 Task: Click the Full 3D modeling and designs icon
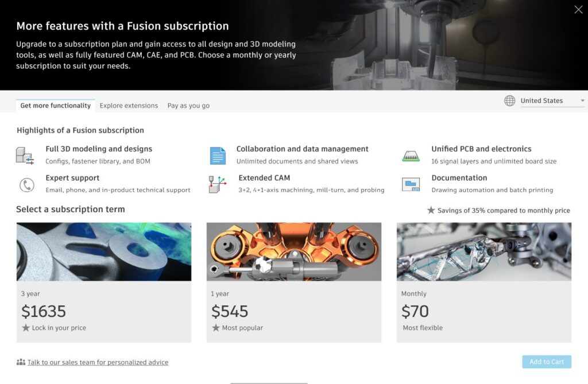(25, 156)
